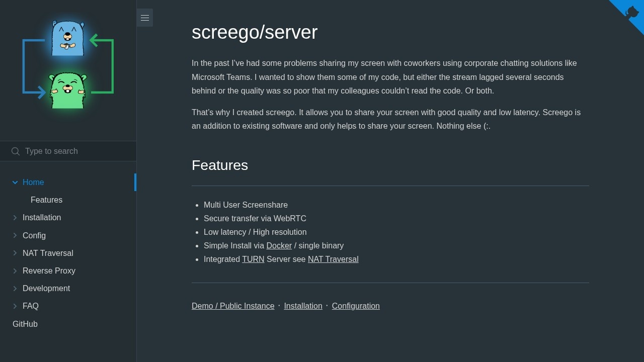644x362 pixels.
Task: Collapse the Home section chevron
Action: click(x=15, y=182)
